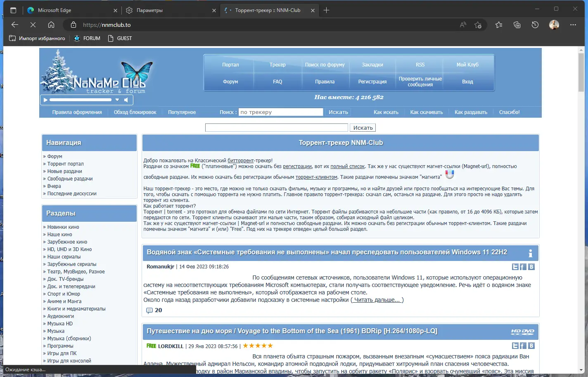
Task: Open the info icon beside the Windows 11 headline
Action: 531,253
